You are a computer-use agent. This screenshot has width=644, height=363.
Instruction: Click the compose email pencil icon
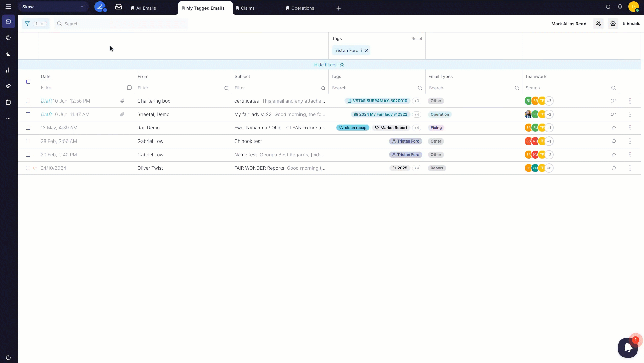click(x=99, y=7)
